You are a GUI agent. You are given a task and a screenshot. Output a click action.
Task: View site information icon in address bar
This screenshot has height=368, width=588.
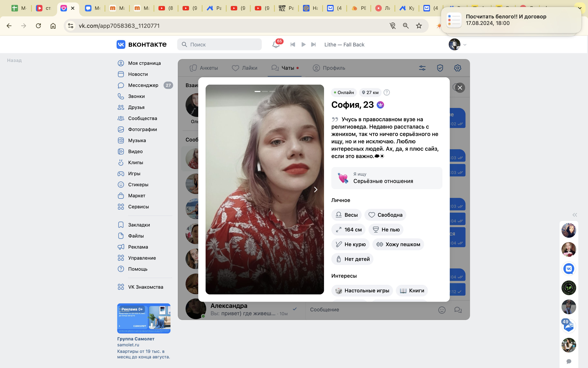(71, 26)
